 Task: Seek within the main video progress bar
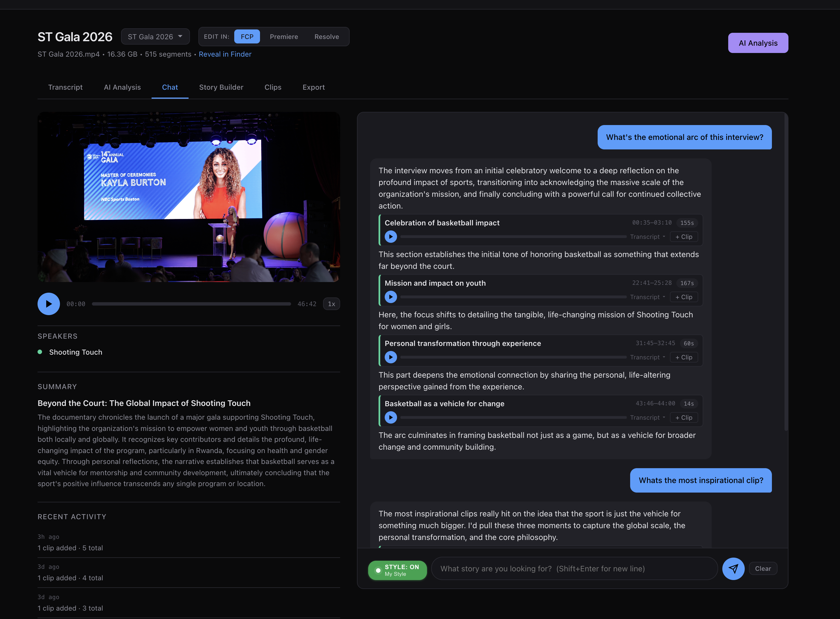191,304
